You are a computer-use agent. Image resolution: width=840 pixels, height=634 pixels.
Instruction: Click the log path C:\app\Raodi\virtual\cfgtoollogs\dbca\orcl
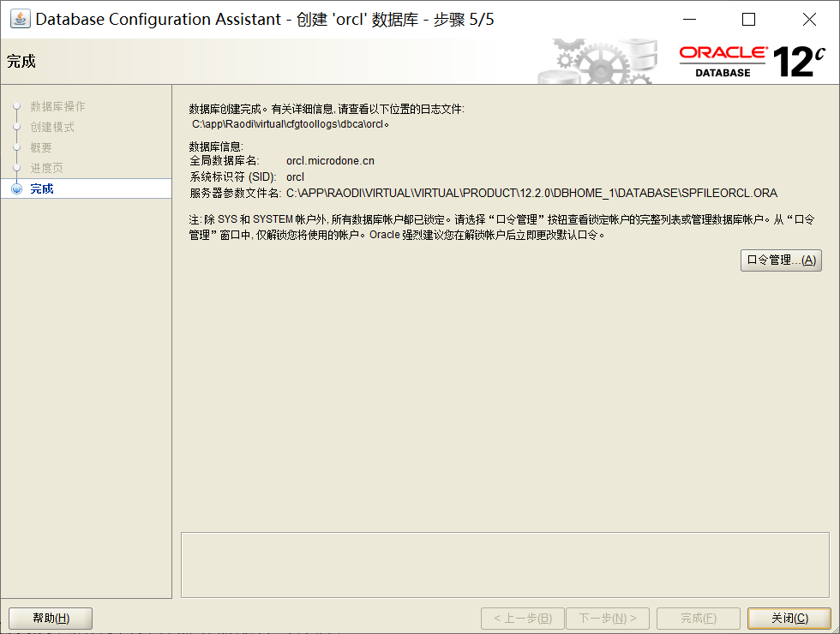(x=290, y=124)
